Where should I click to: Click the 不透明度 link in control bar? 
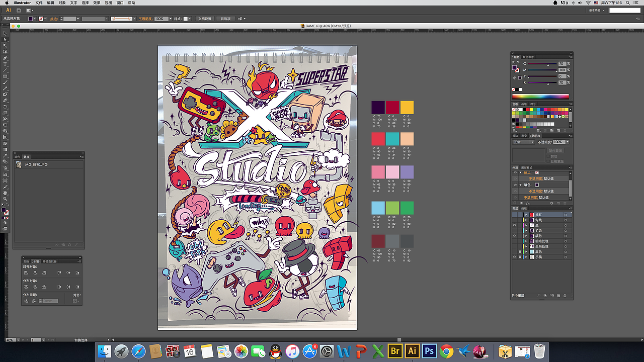tap(145, 19)
